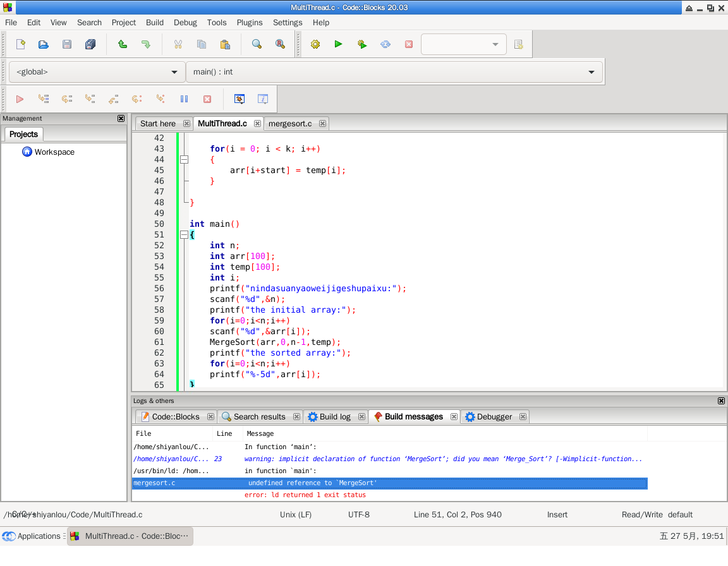Click the Undo arrow icon
Viewport: 728px width, 566px height.
coord(123,44)
